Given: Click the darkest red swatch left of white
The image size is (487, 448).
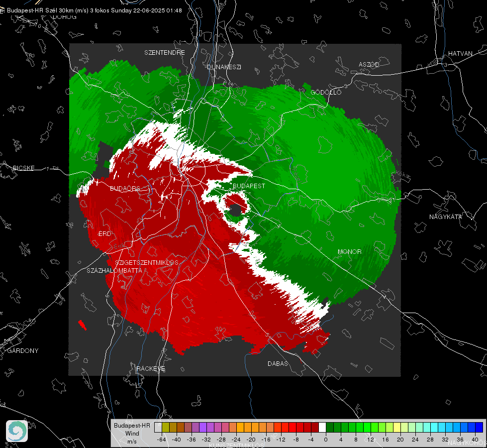Looking at the screenshot, I should 315,428.
